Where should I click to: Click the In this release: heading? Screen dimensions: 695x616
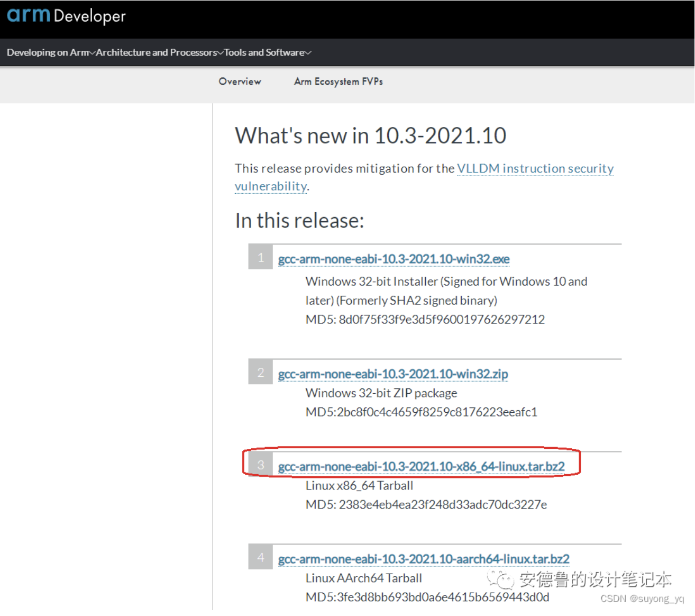click(300, 220)
